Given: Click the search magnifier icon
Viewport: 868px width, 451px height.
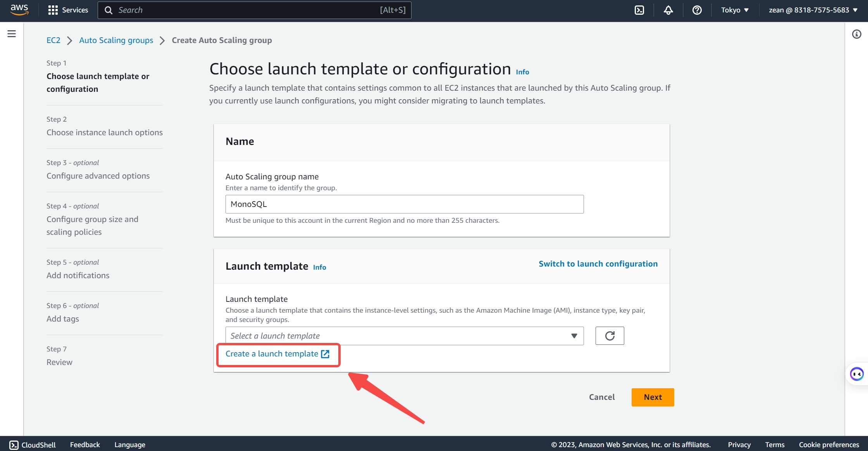Looking at the screenshot, I should pyautogui.click(x=108, y=10).
